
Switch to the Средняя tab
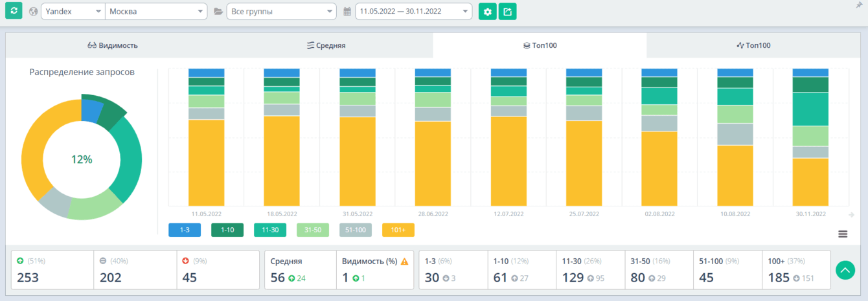[x=326, y=45]
